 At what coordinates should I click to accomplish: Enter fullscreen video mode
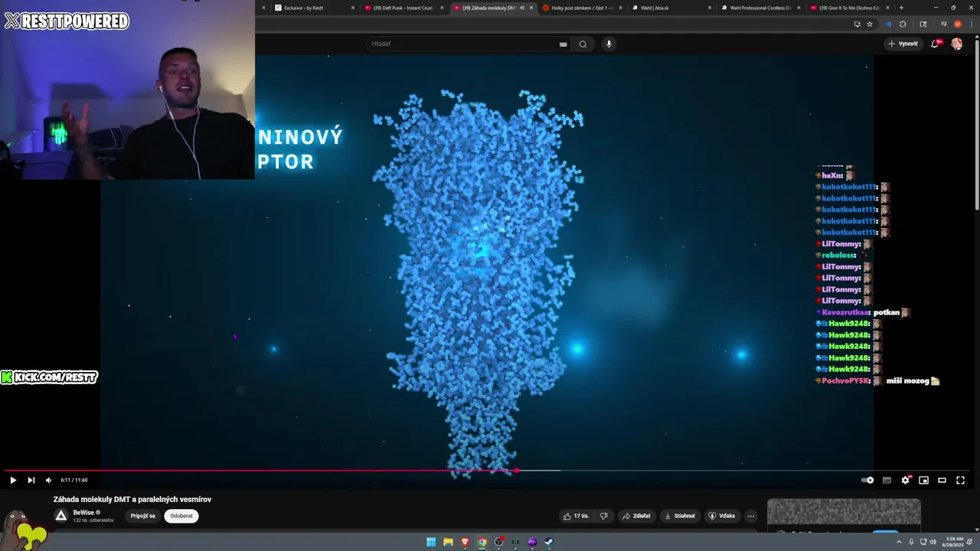[960, 480]
